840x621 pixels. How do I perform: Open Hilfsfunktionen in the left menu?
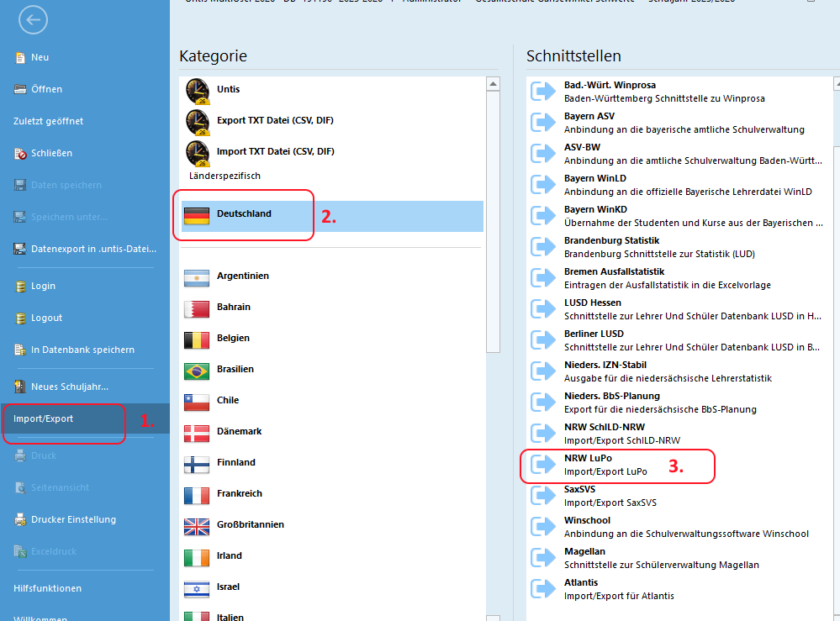(47, 588)
